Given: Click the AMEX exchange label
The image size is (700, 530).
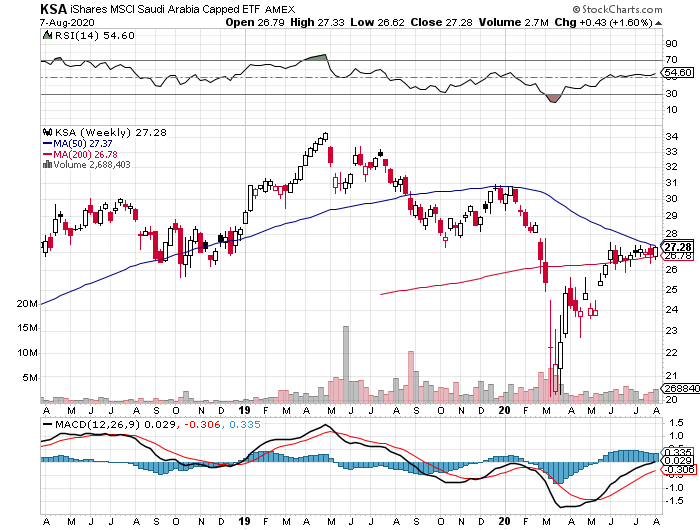Looking at the screenshot, I should pos(280,9).
